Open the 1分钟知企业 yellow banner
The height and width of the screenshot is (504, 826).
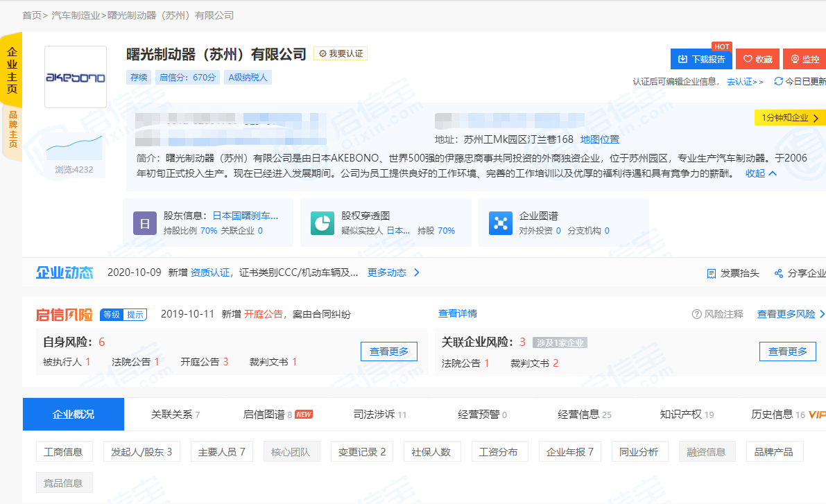(x=790, y=118)
